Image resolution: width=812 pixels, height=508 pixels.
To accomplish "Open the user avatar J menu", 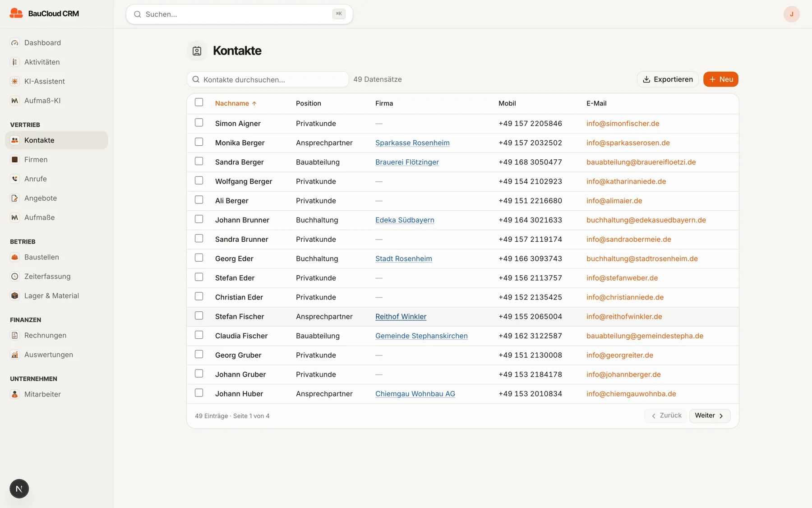I will (791, 14).
